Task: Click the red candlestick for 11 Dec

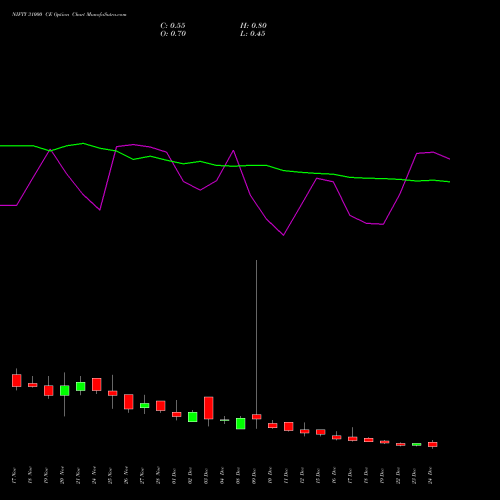Action: tap(289, 426)
